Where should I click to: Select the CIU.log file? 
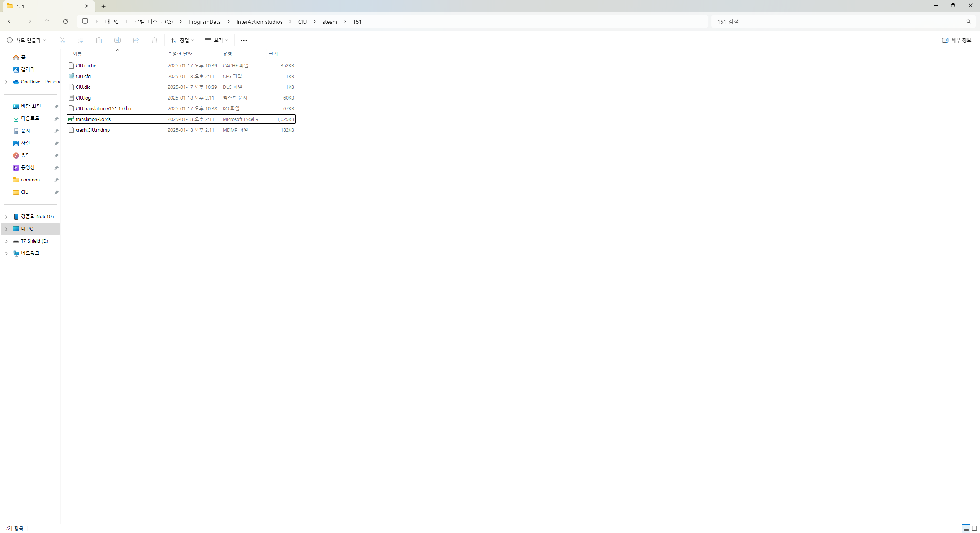click(x=83, y=98)
